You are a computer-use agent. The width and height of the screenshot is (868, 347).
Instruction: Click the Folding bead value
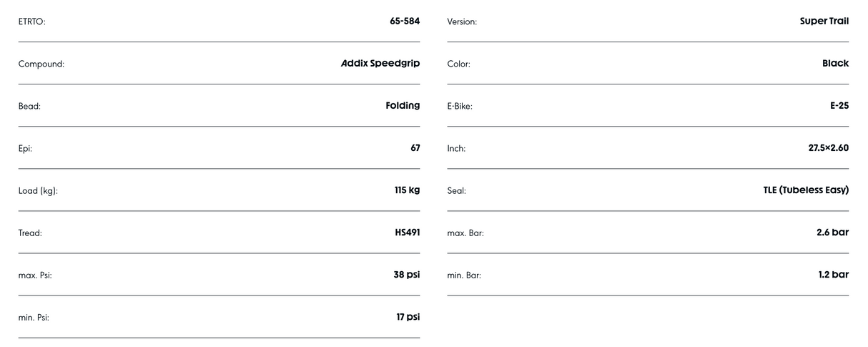[403, 106]
